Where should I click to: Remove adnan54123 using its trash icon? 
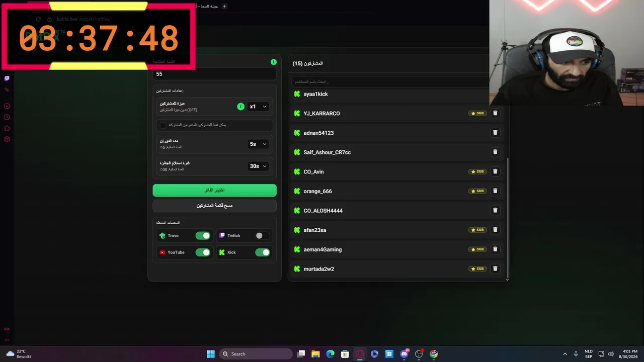coord(495,133)
